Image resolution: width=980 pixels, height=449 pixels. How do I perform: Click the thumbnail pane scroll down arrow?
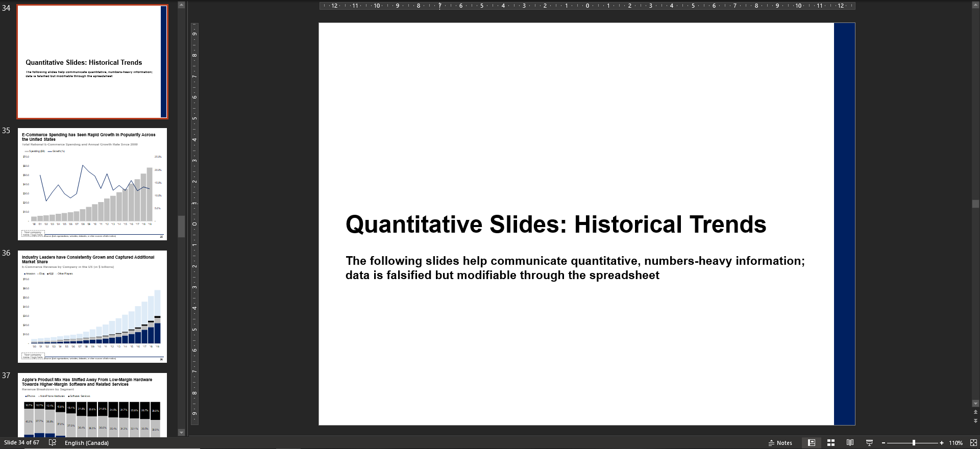(181, 432)
